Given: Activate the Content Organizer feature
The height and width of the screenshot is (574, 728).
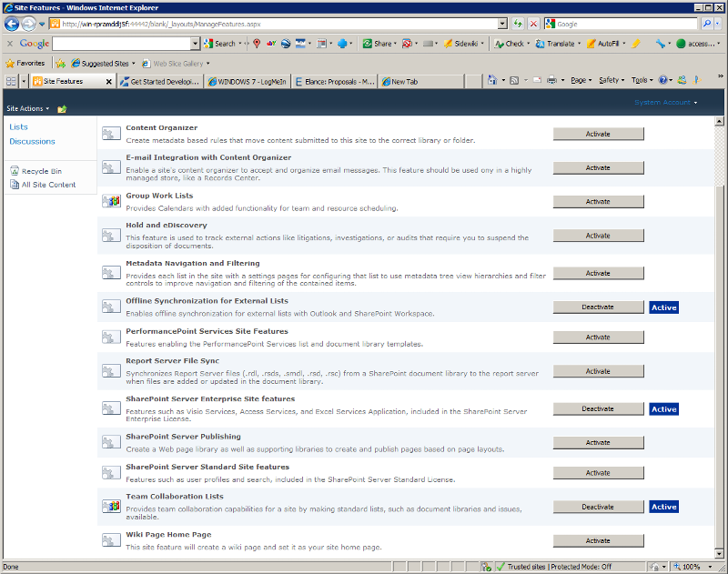Looking at the screenshot, I should tap(598, 134).
